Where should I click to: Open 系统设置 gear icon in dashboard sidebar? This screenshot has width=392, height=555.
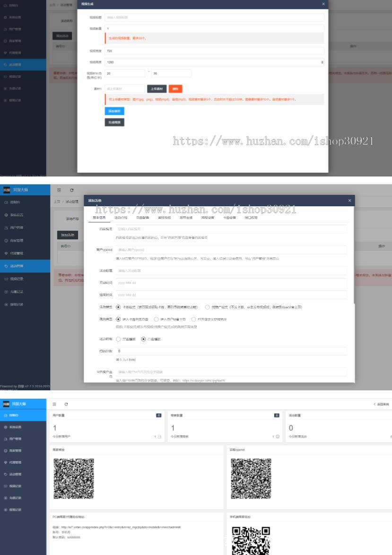click(x=6, y=427)
